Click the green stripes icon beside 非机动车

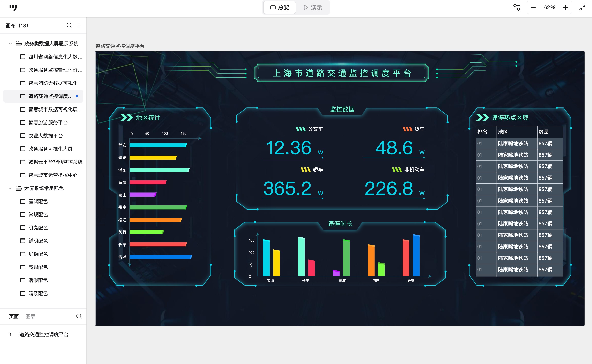point(397,170)
